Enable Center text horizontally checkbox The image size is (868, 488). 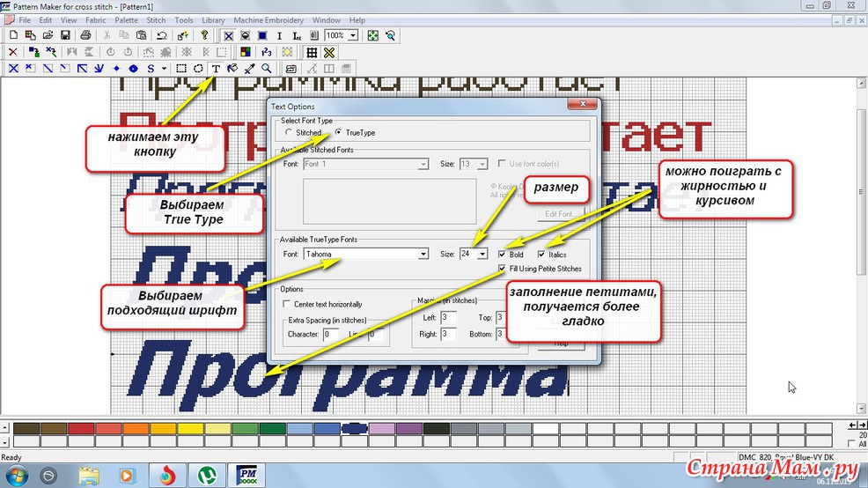pos(286,304)
